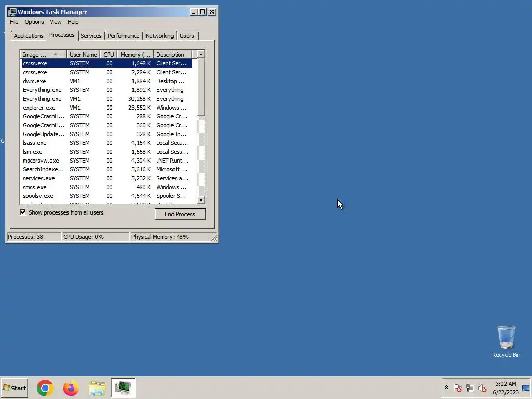Switch to the Performance tab

124,36
